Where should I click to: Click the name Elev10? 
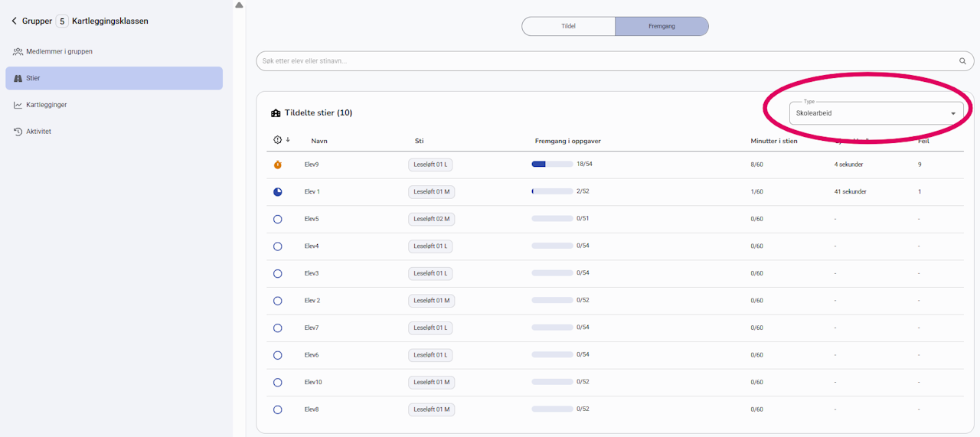pyautogui.click(x=313, y=382)
